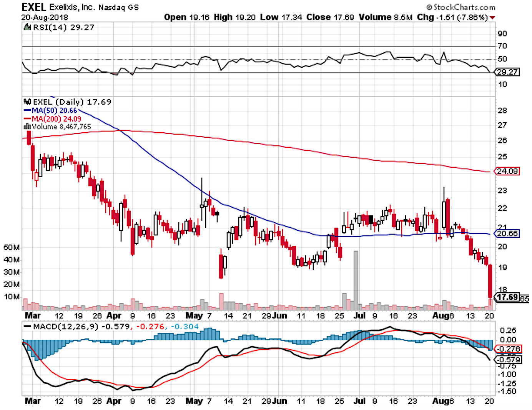The height and width of the screenshot is (410, 532).
Task: Click the 50M volume axis label
Action: point(12,247)
